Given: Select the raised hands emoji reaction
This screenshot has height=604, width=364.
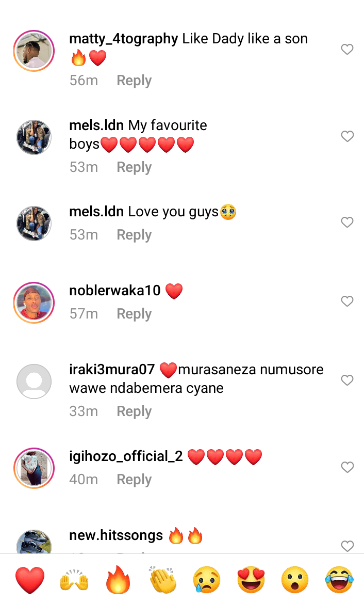Looking at the screenshot, I should click(75, 580).
